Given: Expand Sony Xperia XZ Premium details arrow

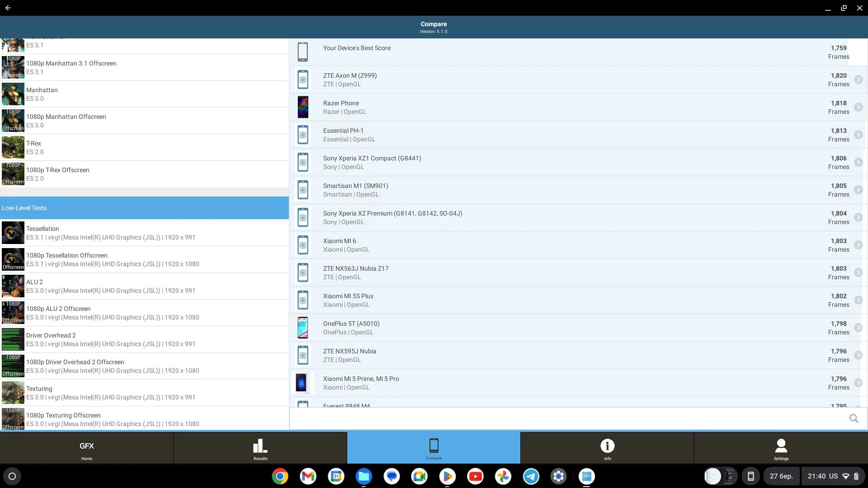Looking at the screenshot, I should pos(858,217).
